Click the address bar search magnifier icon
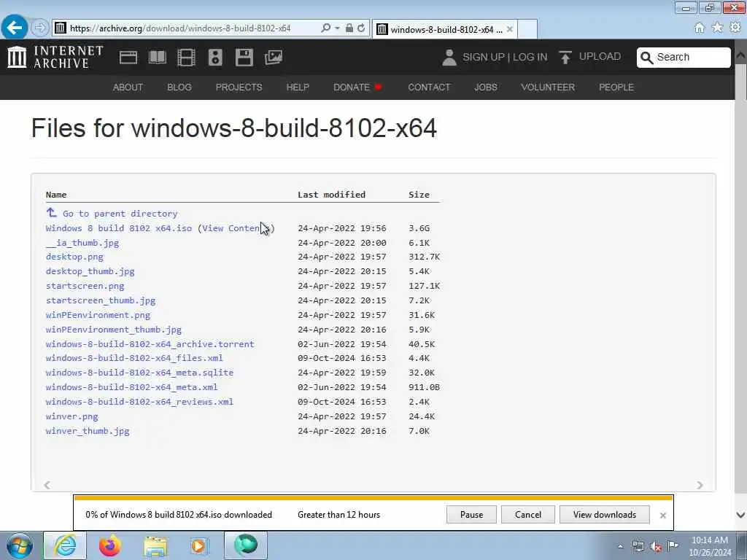Viewport: 747px width, 560px height. pyautogui.click(x=325, y=28)
